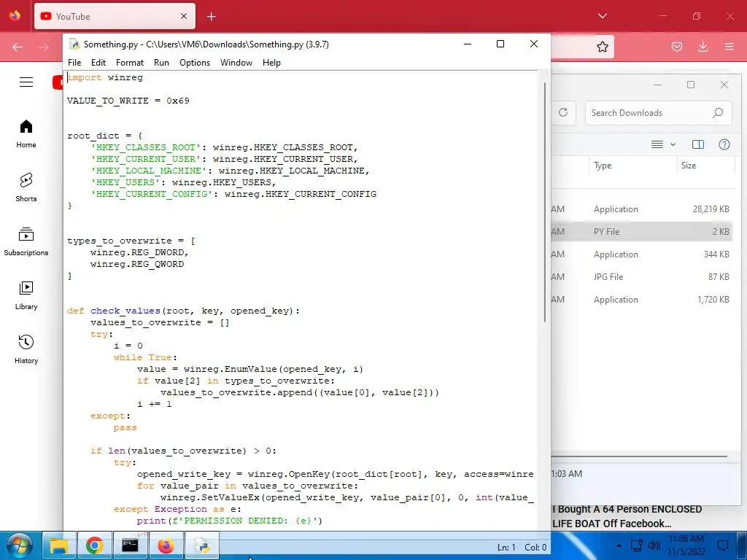Toggle the YouTube guide hamburger menu
The image size is (747, 560).
[x=26, y=82]
